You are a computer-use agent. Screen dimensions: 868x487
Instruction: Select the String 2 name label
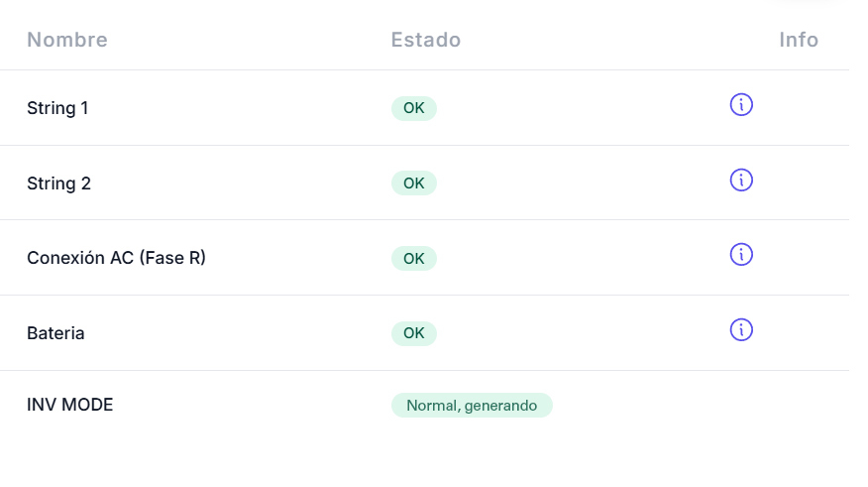click(x=58, y=183)
